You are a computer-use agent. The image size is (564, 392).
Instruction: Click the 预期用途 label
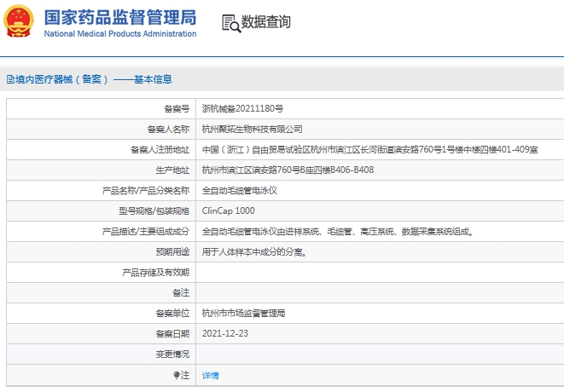pos(172,252)
